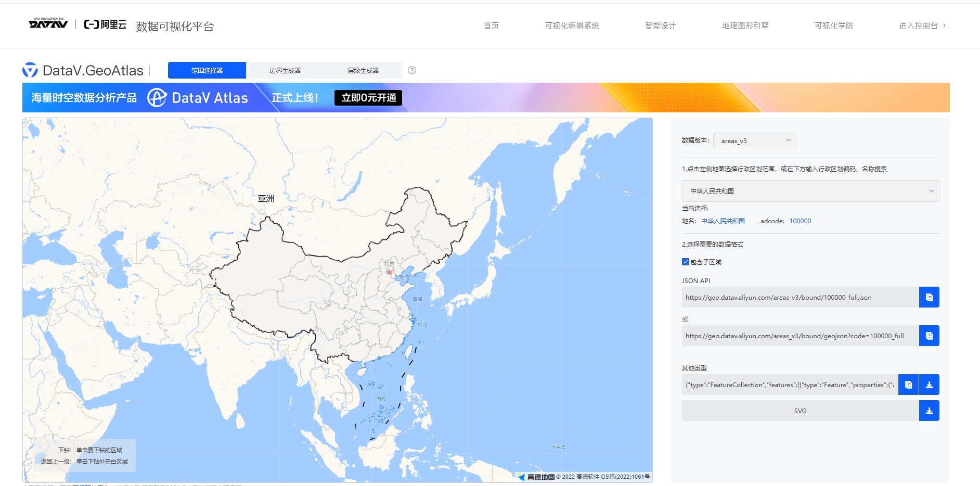Click the Beijing star marker on map
This screenshot has width=980, height=486.
tap(389, 272)
